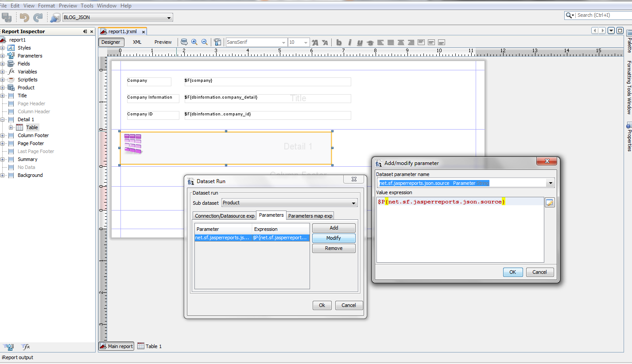The height and width of the screenshot is (364, 632).
Task: Toggle strikethrough text formatting
Action: (370, 42)
